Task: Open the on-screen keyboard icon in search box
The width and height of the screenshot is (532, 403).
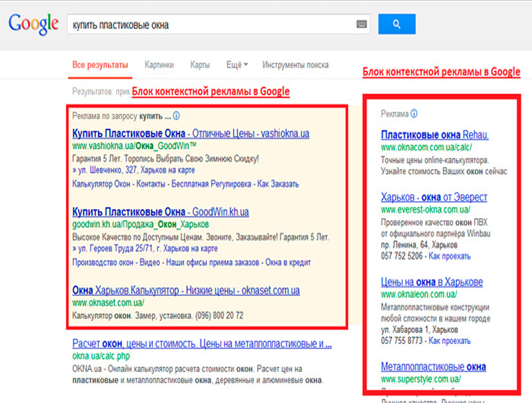Action: coord(361,24)
